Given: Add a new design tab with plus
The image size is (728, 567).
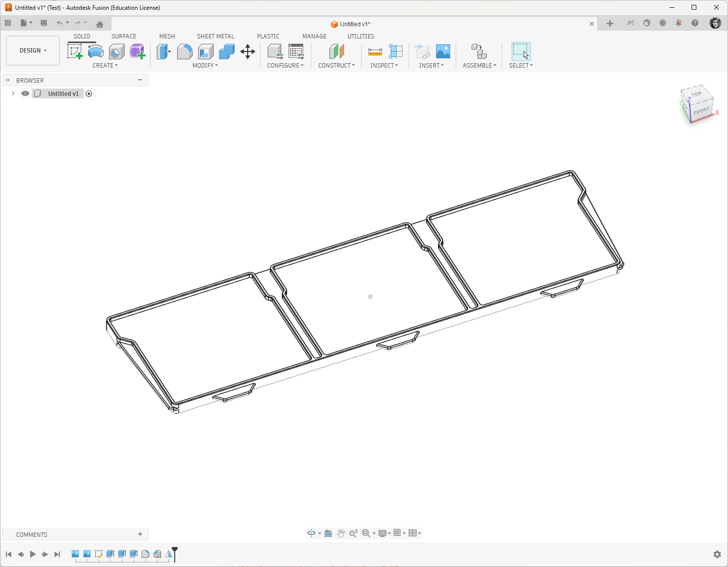Looking at the screenshot, I should point(610,23).
